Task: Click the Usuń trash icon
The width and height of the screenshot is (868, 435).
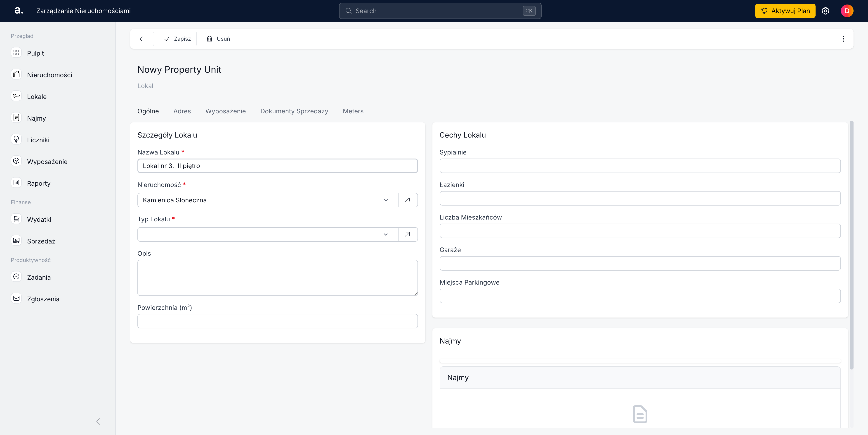Action: tap(210, 39)
